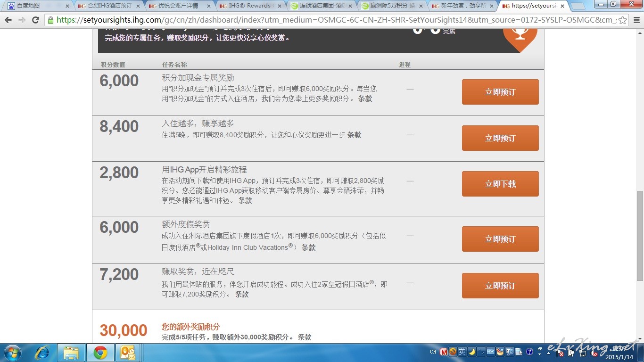Click the 您的额外奖励积分 heading

coord(191,327)
